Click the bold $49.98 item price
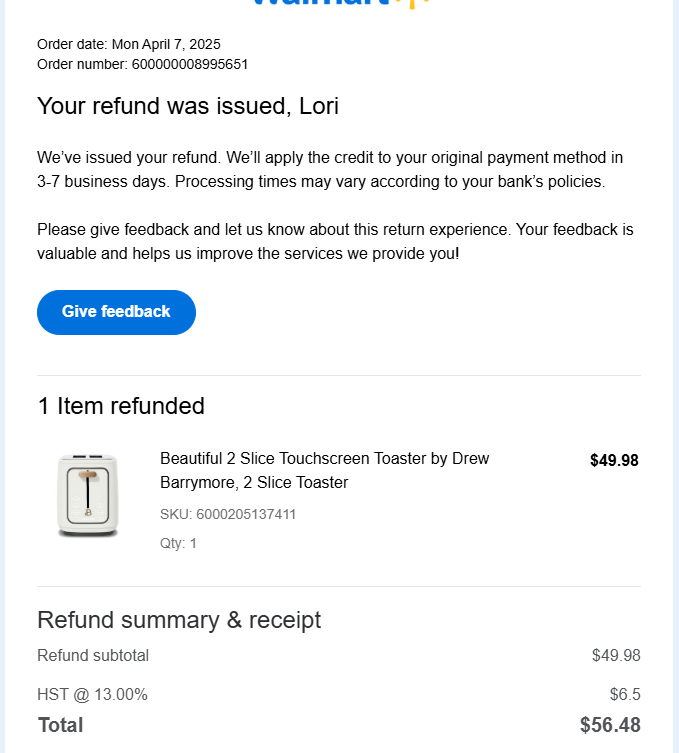Viewport: 679px width, 753px height. coord(613,460)
